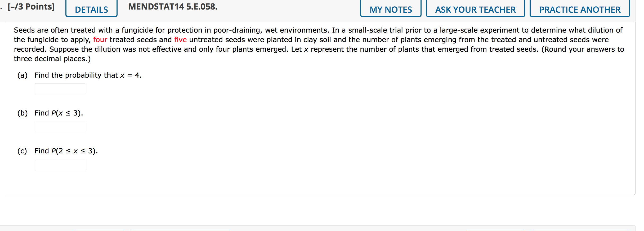644x231 pixels.
Task: Click the answer box for part (a)
Action: [x=59, y=88]
